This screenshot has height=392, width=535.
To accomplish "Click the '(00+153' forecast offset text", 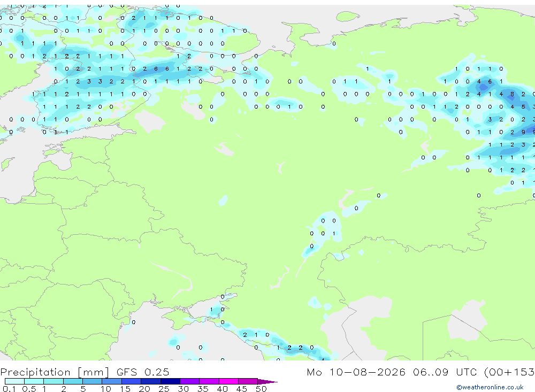I will [x=509, y=372].
